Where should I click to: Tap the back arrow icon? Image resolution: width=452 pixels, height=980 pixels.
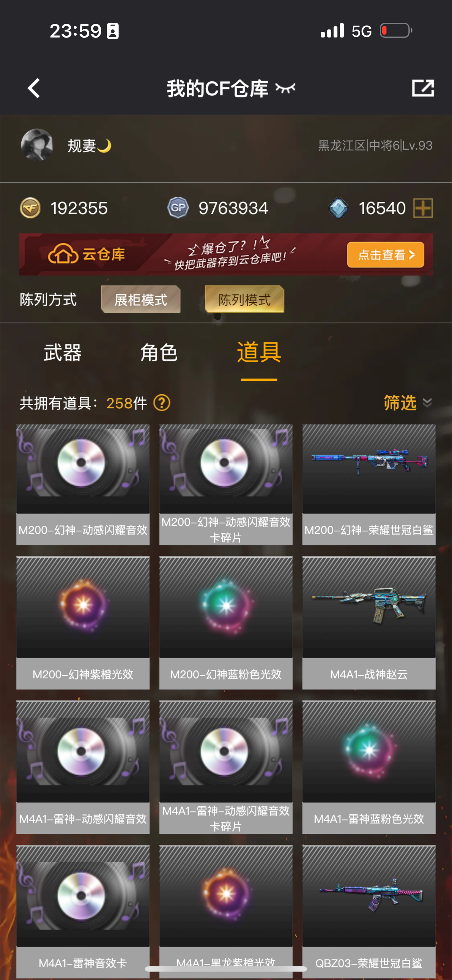click(x=34, y=88)
